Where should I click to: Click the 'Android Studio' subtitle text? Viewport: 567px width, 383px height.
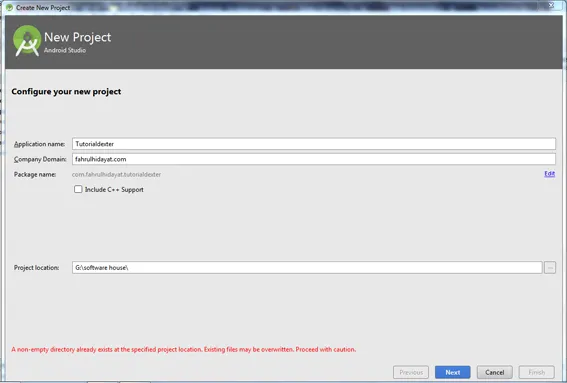tap(65, 50)
